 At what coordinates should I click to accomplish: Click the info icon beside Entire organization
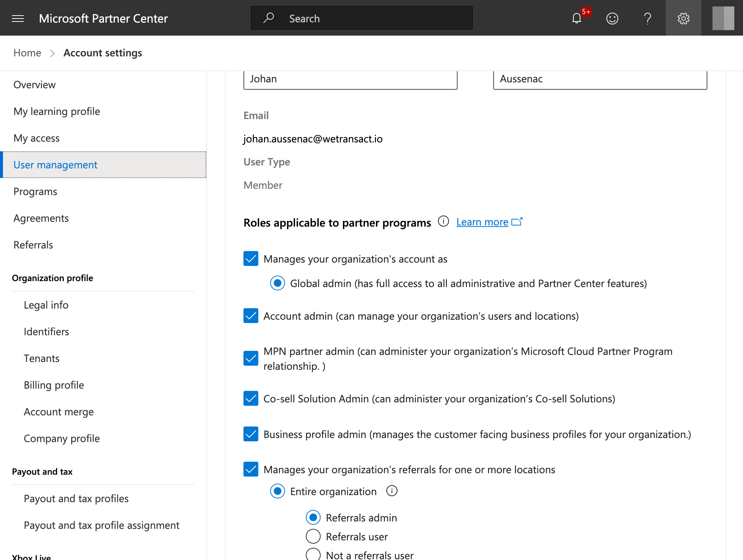(x=392, y=491)
